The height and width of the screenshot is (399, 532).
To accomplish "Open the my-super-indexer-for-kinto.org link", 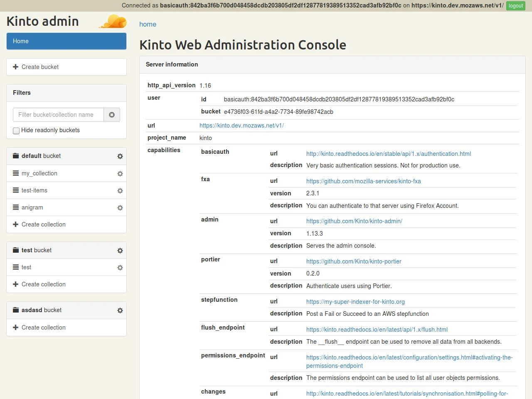I will 355,302.
